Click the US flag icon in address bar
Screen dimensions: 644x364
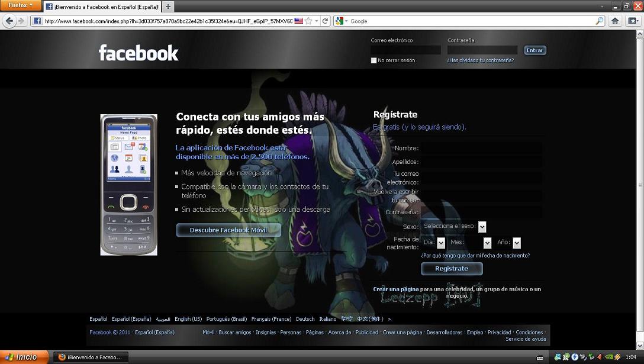298,21
